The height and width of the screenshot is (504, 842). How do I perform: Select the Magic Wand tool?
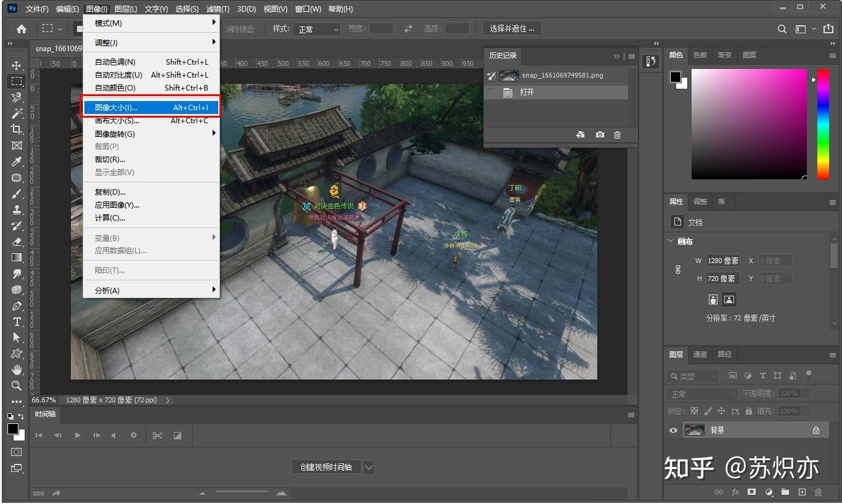(x=17, y=113)
